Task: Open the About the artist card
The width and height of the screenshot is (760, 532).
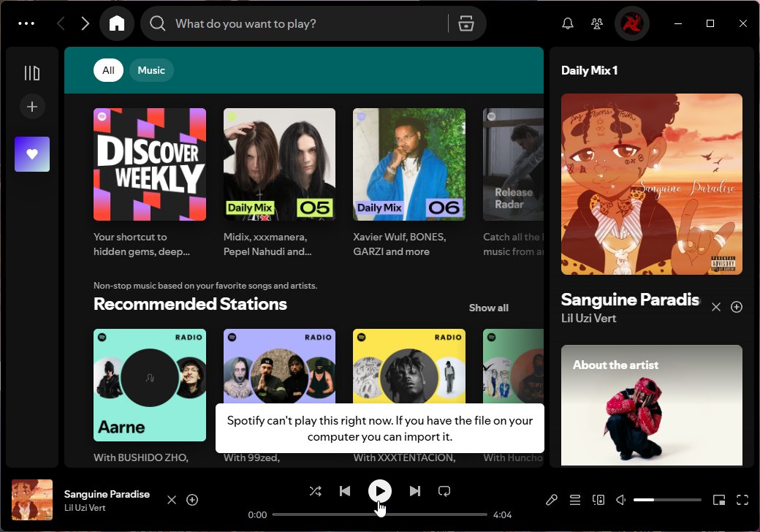Action: (x=652, y=405)
